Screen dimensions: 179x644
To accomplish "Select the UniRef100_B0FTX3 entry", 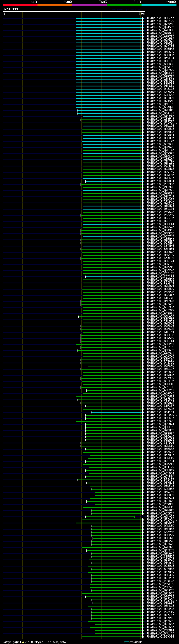I will tap(161, 61).
